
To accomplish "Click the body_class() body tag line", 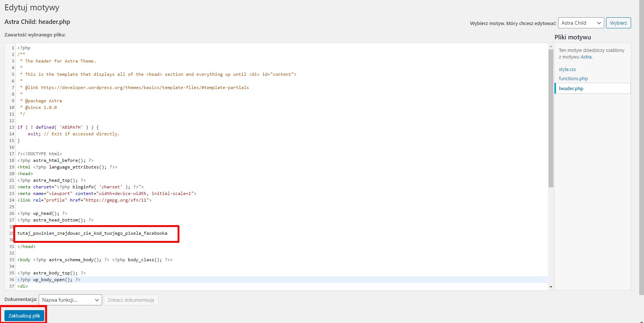I will click(x=95, y=260).
